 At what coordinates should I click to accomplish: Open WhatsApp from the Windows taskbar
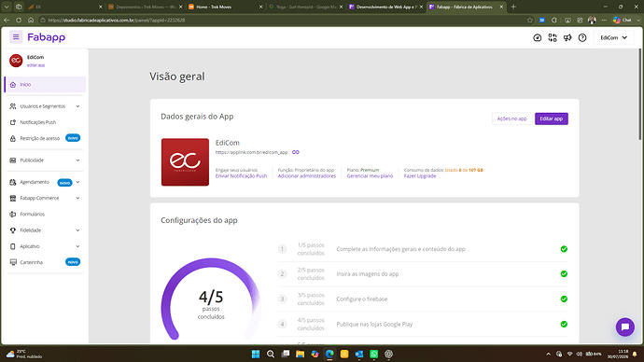click(x=373, y=354)
